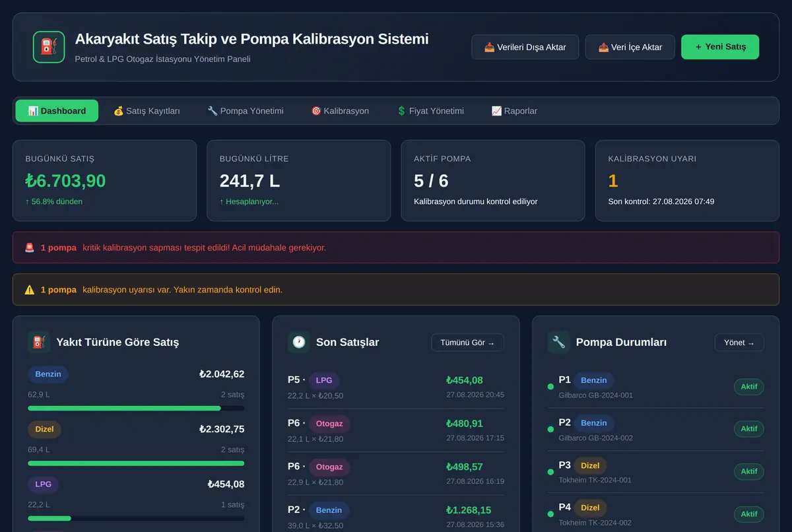Click the ₺2.042,62 Benzin sales total
The height and width of the screenshot is (532, 792).
[222, 374]
